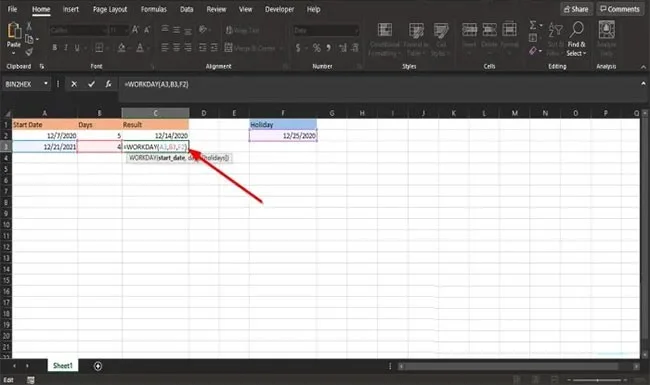Click the AutoSum sigma icon

(533, 26)
